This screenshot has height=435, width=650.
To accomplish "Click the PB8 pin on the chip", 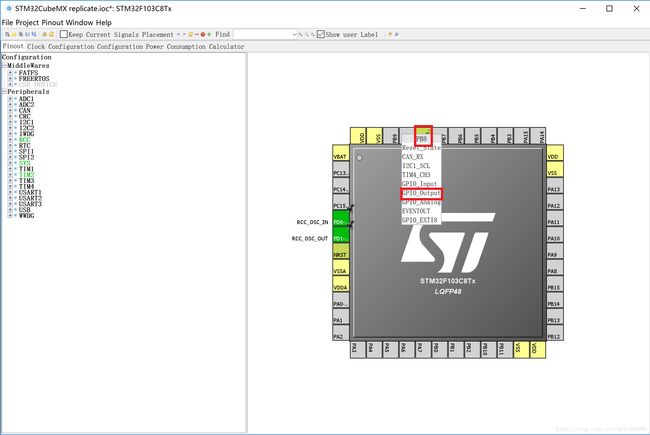I will click(x=423, y=136).
